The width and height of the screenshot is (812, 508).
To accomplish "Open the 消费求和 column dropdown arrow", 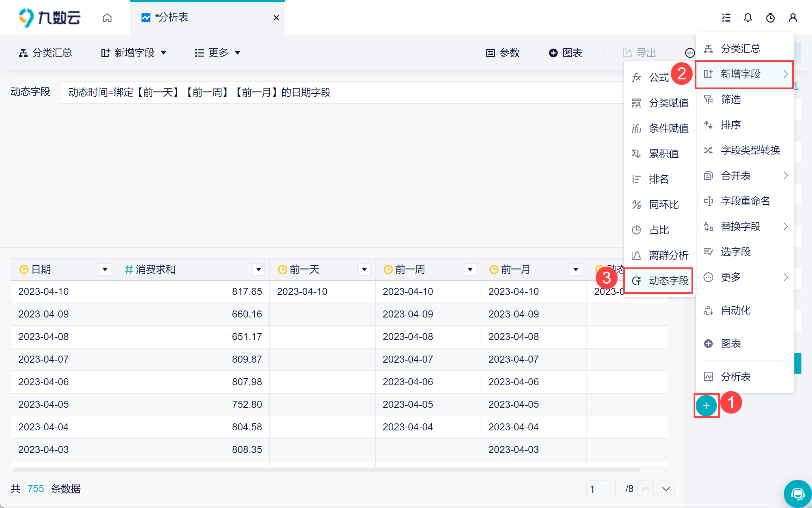I will [258, 270].
